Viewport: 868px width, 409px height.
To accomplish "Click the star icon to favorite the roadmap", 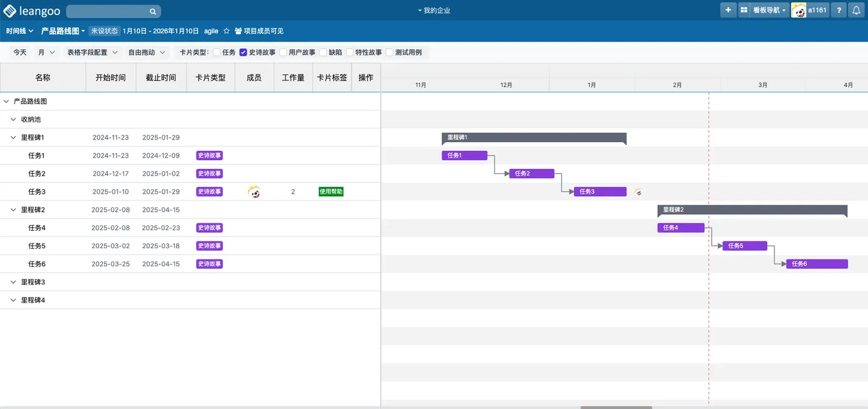I will (226, 30).
